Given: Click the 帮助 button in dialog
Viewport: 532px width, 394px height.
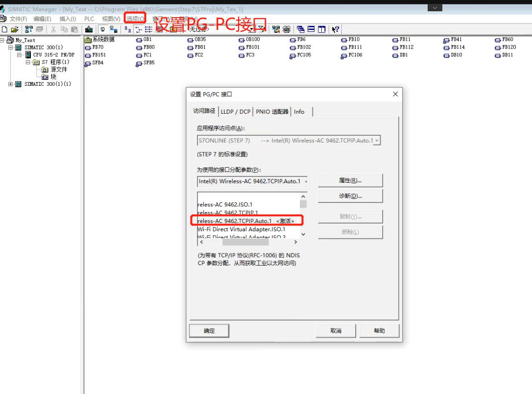Looking at the screenshot, I should tap(379, 331).
